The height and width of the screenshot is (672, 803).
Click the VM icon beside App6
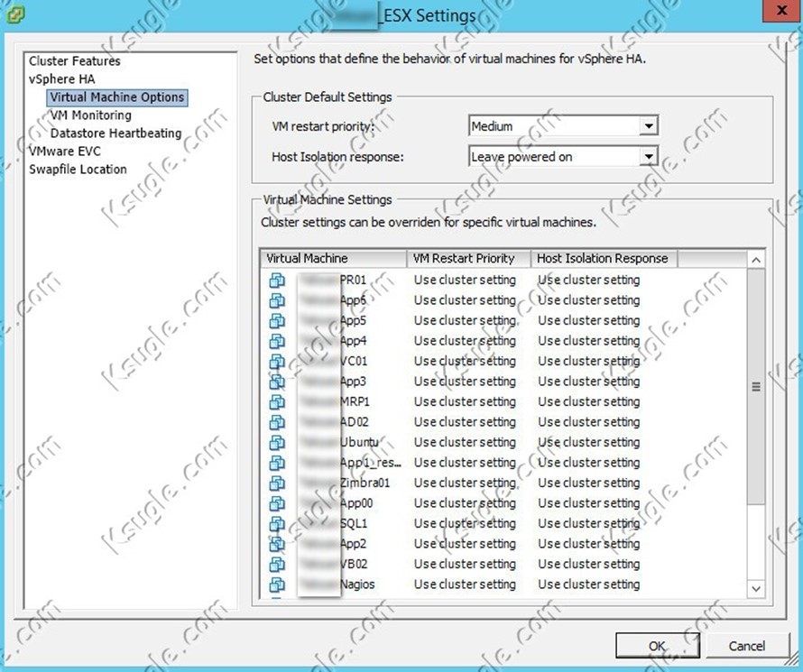277,300
